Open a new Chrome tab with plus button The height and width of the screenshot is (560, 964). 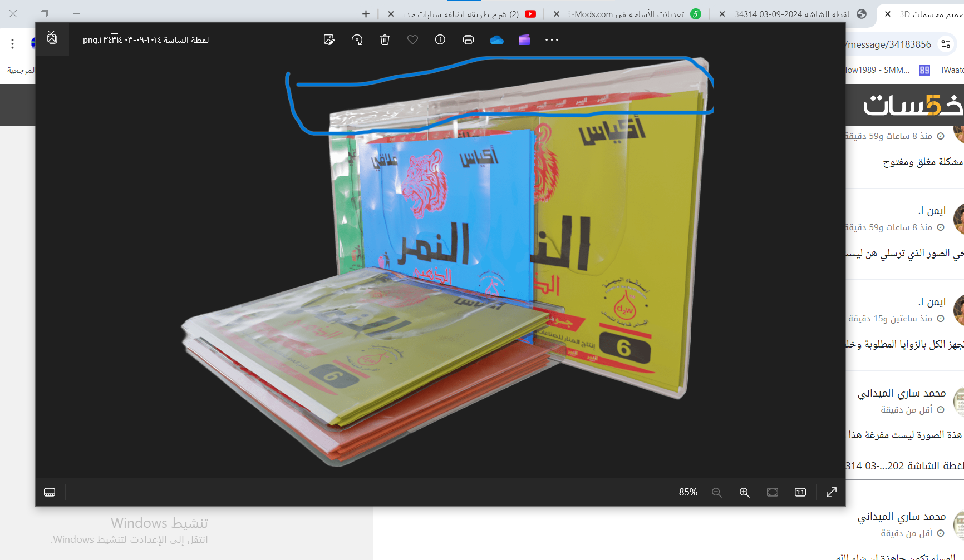(x=366, y=14)
